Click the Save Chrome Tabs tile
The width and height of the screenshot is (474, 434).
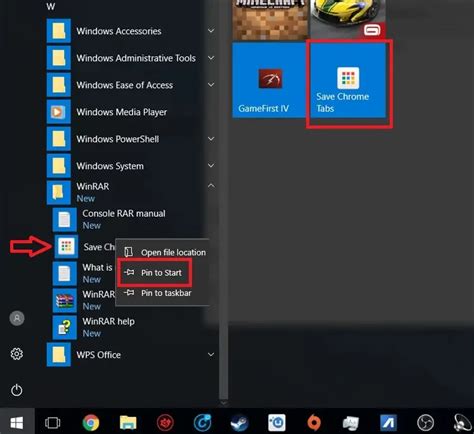(348, 80)
